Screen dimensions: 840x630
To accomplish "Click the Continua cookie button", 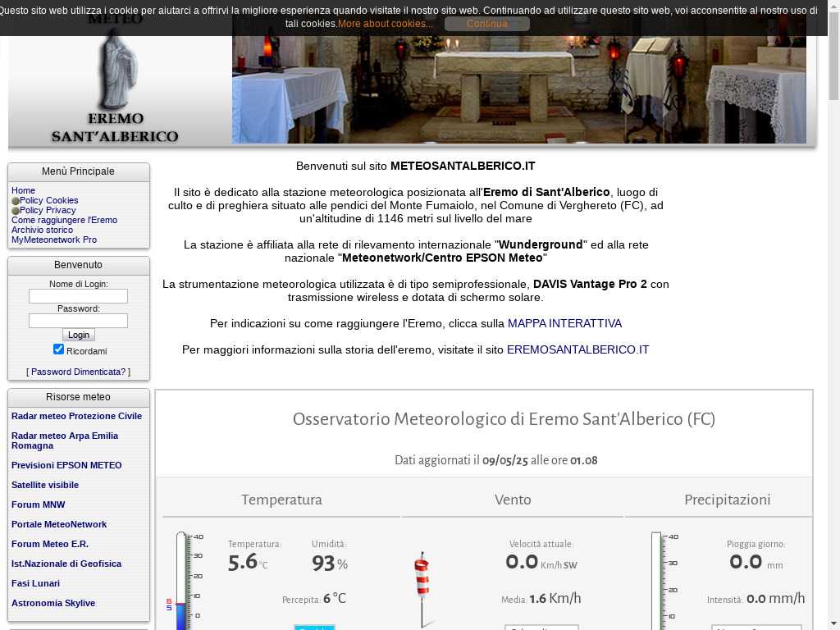I will pos(486,24).
